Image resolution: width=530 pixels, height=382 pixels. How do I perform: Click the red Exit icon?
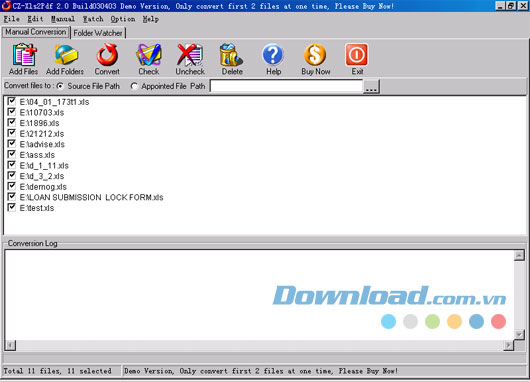357,55
